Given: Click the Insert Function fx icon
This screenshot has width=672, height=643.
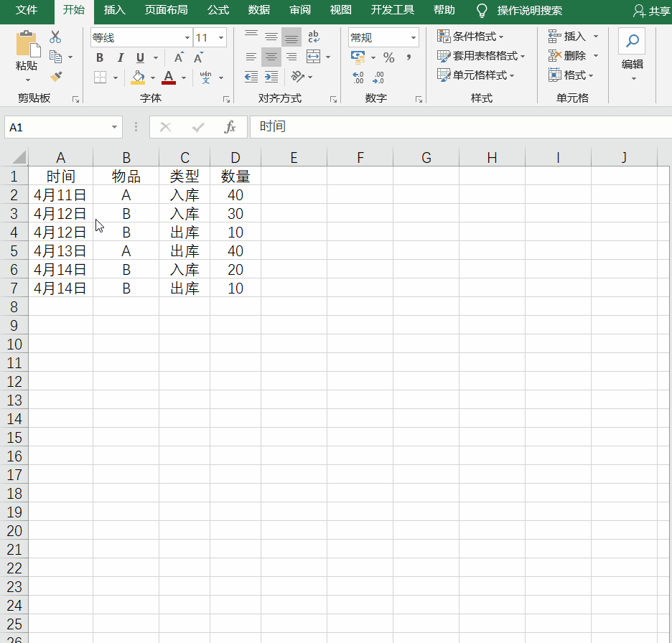Looking at the screenshot, I should click(230, 127).
